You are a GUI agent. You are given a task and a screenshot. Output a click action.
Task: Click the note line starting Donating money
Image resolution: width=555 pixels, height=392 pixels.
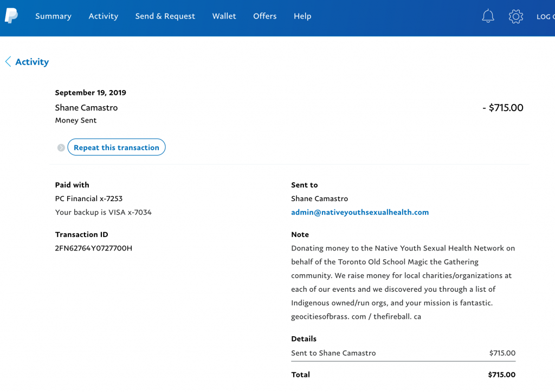pos(403,248)
